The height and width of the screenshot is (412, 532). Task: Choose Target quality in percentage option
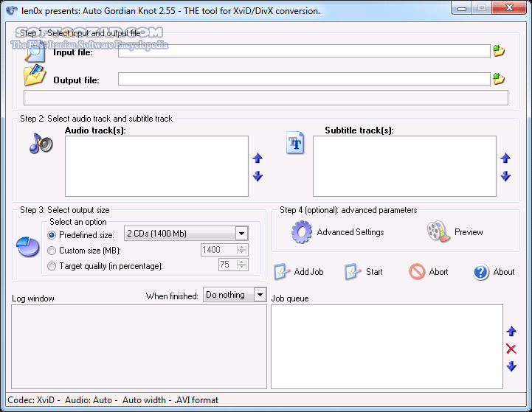52,266
